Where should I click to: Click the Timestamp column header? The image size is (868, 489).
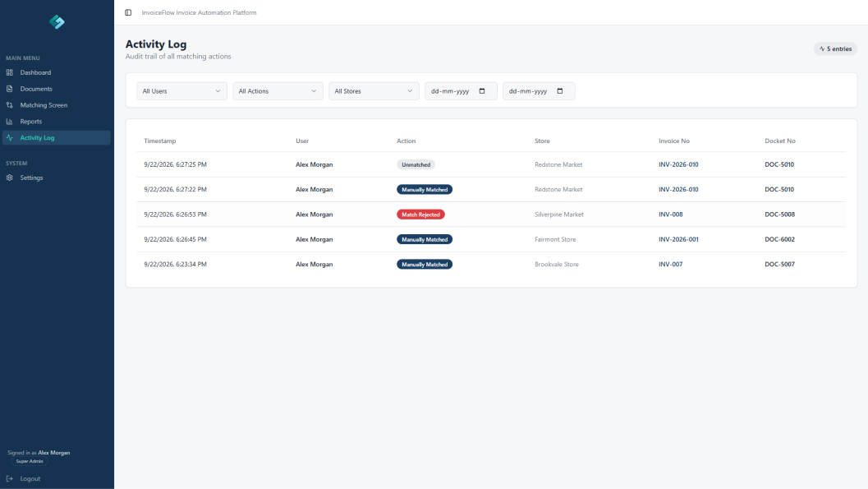click(x=160, y=141)
